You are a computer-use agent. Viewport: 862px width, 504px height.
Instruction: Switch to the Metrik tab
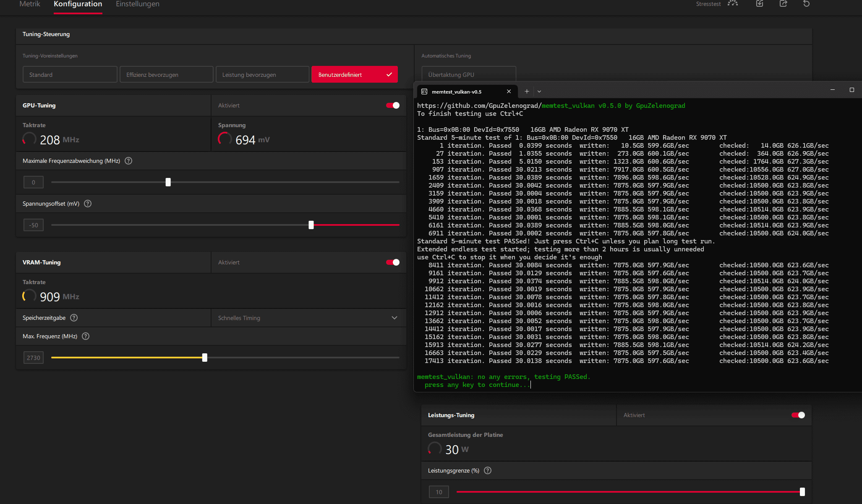pyautogui.click(x=30, y=4)
